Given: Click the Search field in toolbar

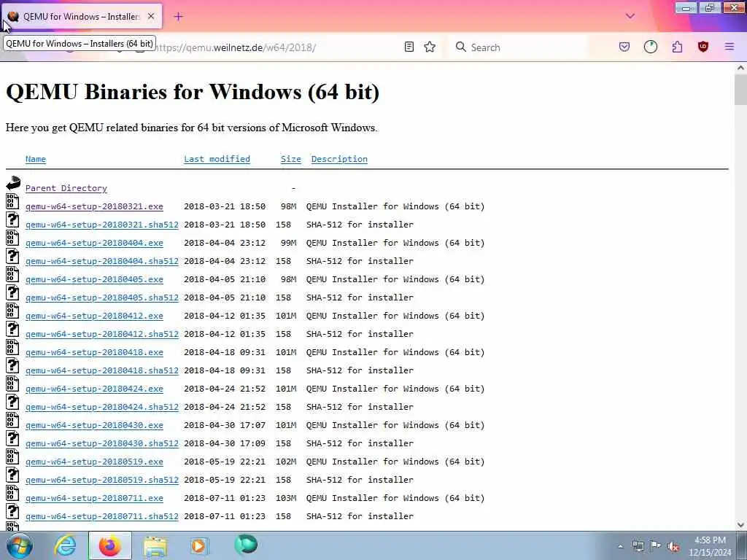Looking at the screenshot, I should (519, 47).
